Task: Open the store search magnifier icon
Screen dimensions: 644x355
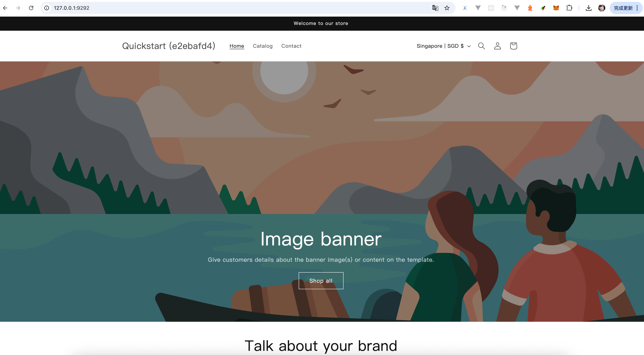Action: 481,46
